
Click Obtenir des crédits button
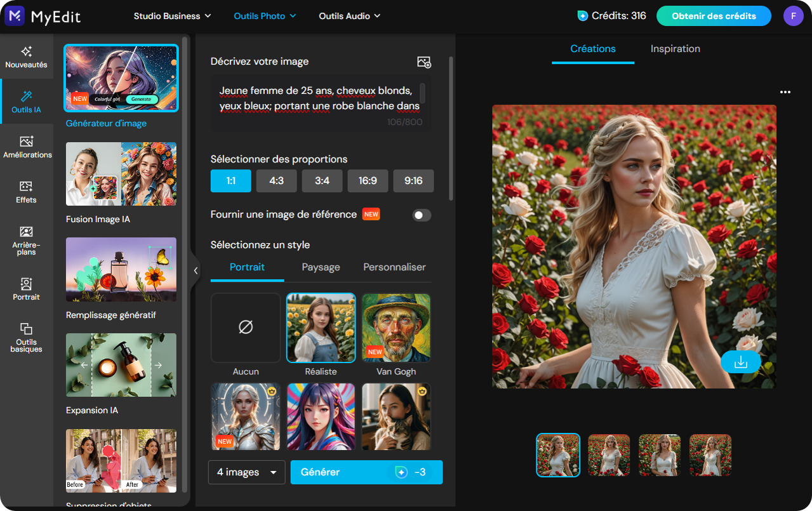[x=714, y=16]
